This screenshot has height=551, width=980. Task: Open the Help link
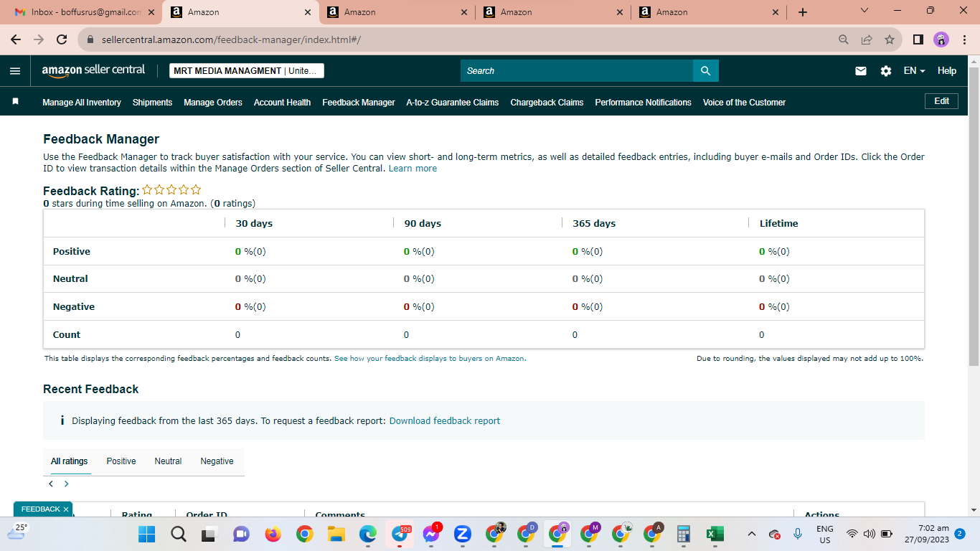947,71
